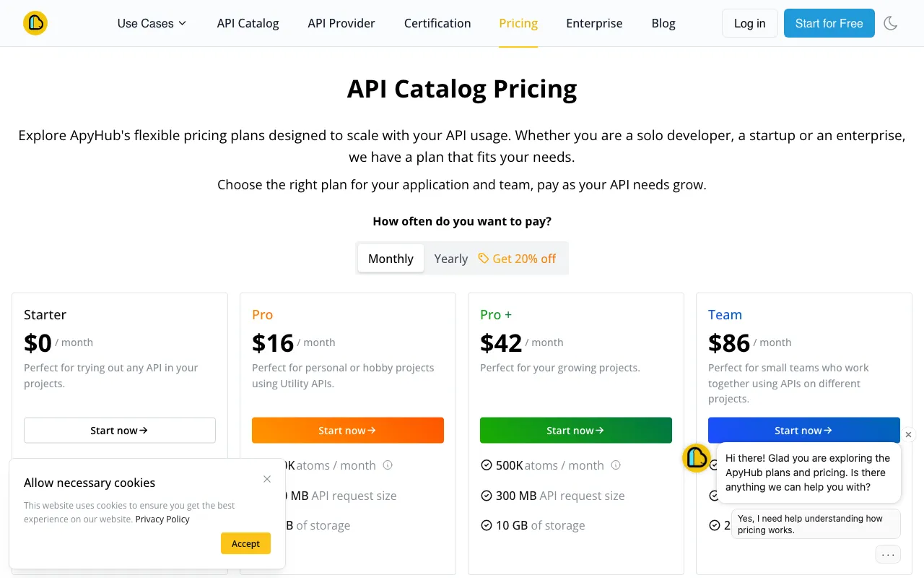This screenshot has height=578, width=924.
Task: Click the 'API Catalog Pricing' heading
Action: [462, 89]
